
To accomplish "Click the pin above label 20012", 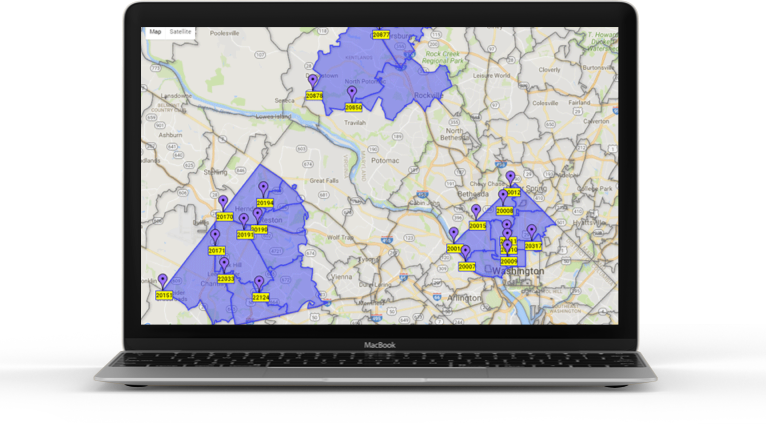I will 511,178.
